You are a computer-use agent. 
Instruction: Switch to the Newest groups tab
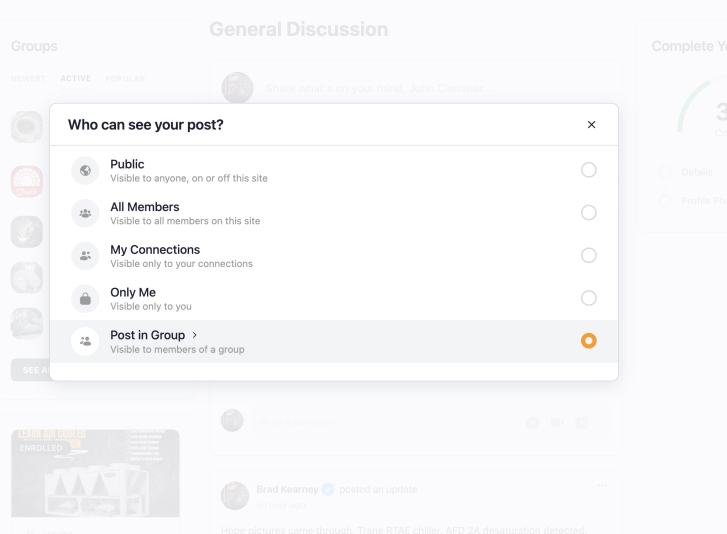click(28, 79)
